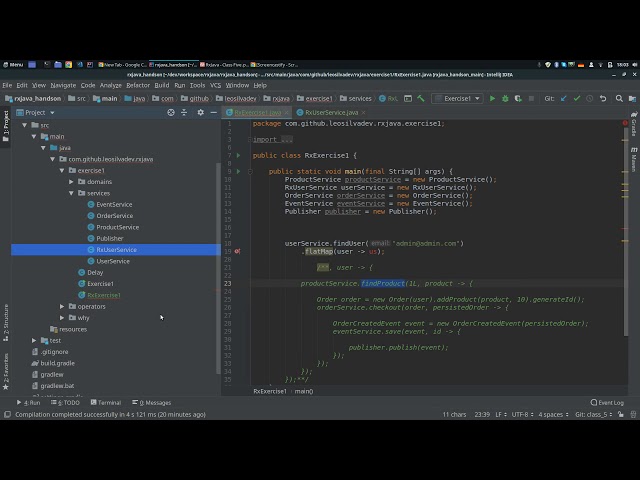Open the Refactor menu
Viewport: 640px width, 480px height.
(x=138, y=85)
